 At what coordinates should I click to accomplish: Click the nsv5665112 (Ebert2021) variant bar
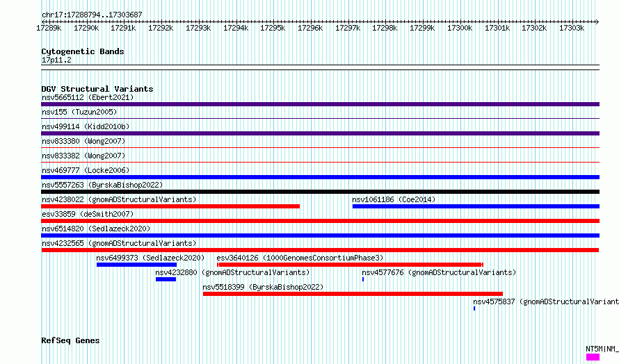(x=320, y=104)
